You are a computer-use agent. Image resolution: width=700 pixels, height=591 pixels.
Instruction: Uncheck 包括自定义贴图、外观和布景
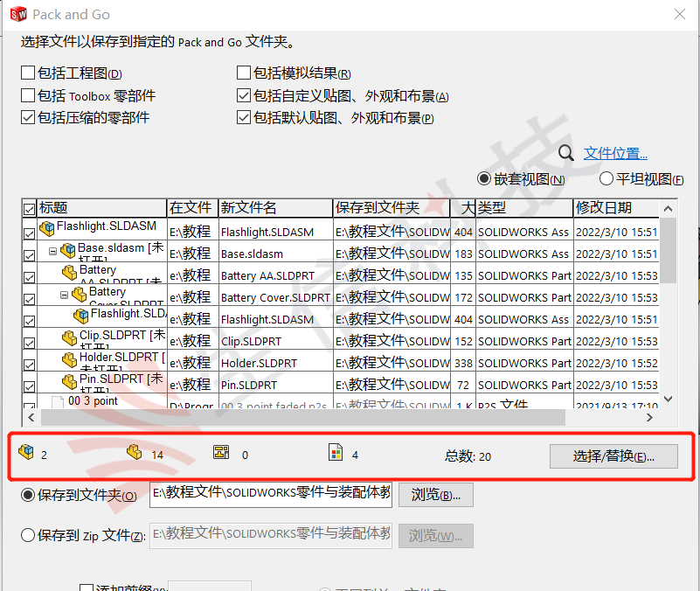click(x=244, y=95)
